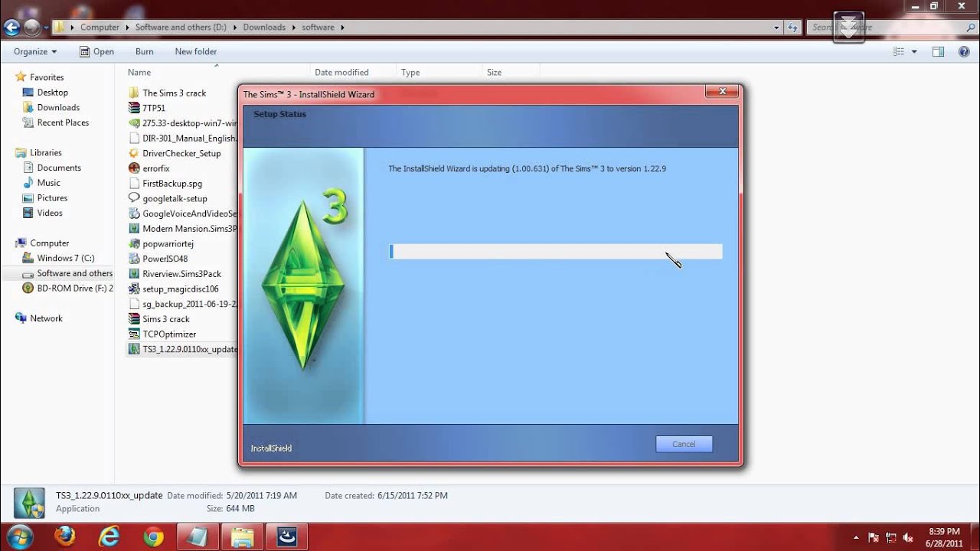Select the BD-ROM Drive (F:)
Image resolution: width=980 pixels, height=551 pixels.
click(74, 289)
